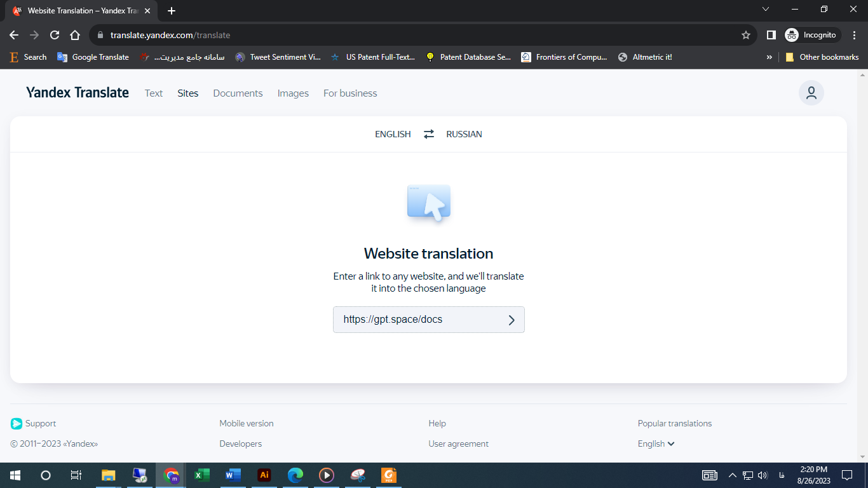Open Popular translations link

point(675,423)
